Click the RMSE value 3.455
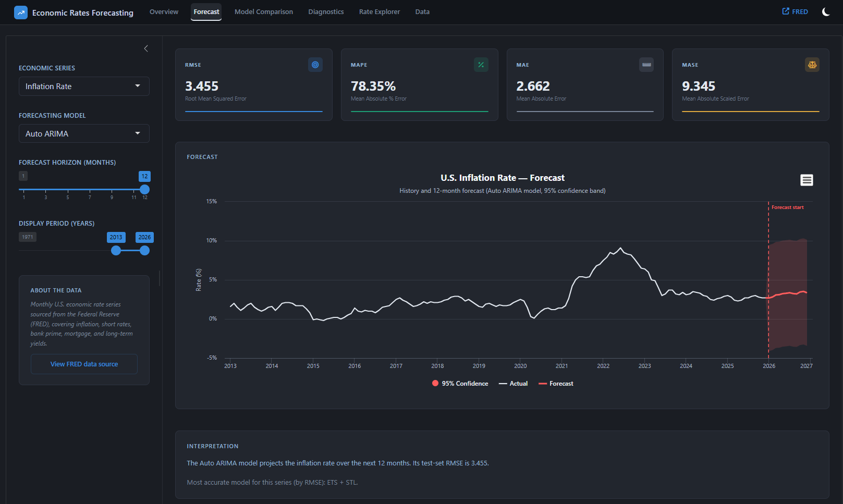 tap(202, 86)
